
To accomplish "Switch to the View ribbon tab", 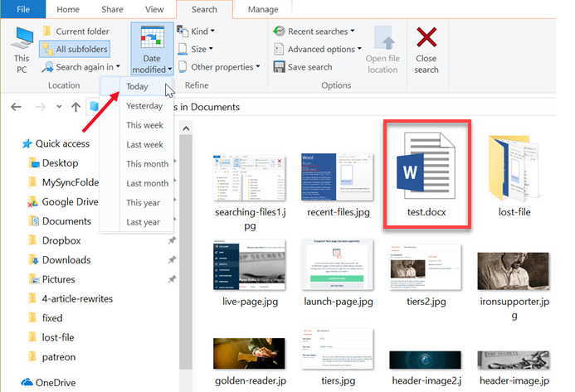I will [154, 9].
